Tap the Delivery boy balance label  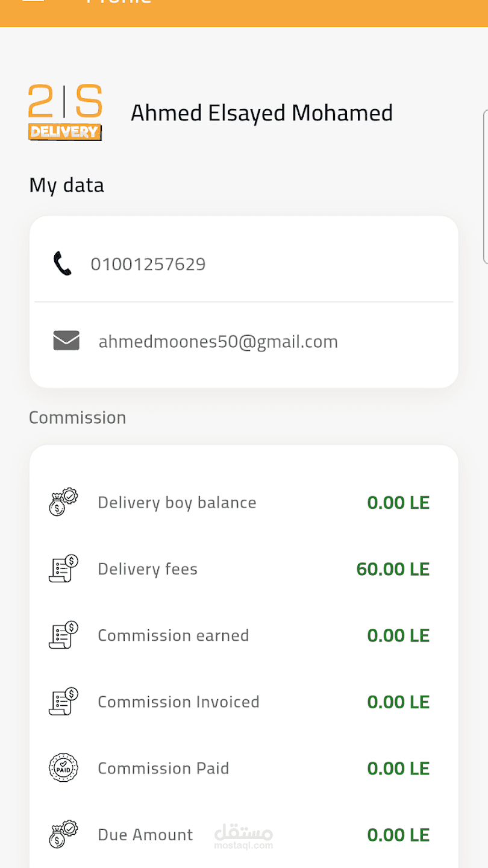(x=177, y=503)
